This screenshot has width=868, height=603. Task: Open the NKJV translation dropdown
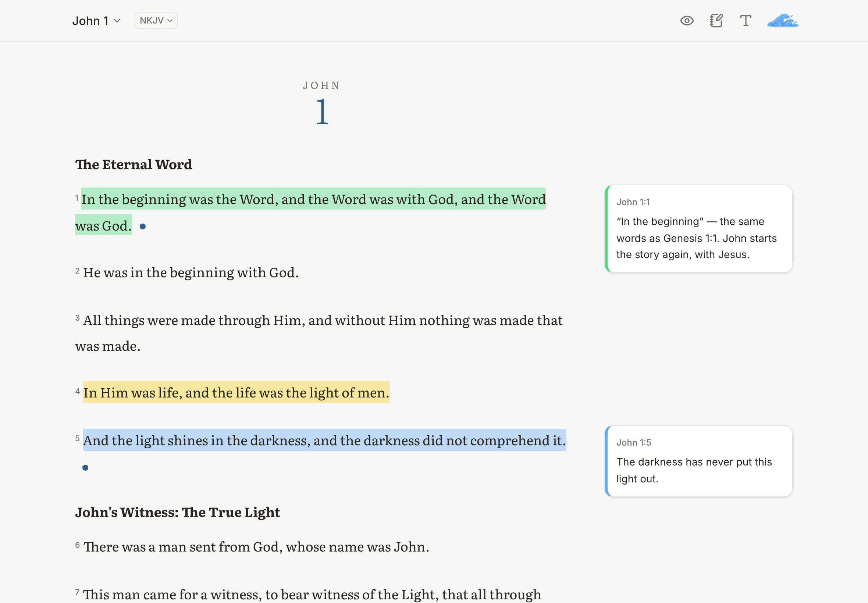pos(156,20)
